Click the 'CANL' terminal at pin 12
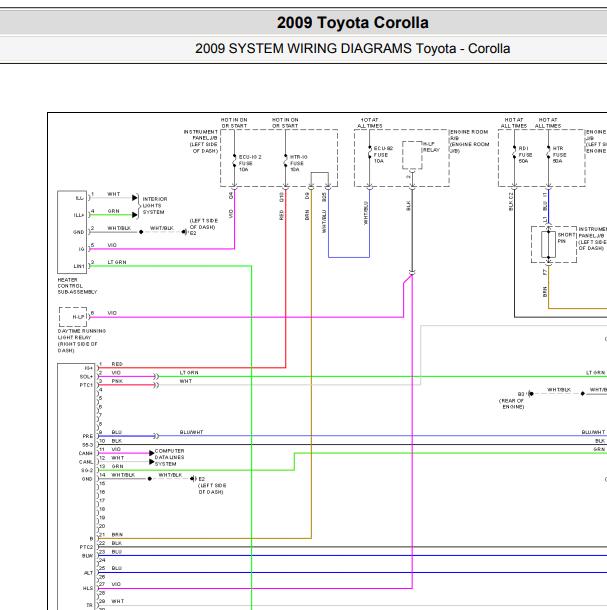The height and width of the screenshot is (610, 607). point(86,462)
